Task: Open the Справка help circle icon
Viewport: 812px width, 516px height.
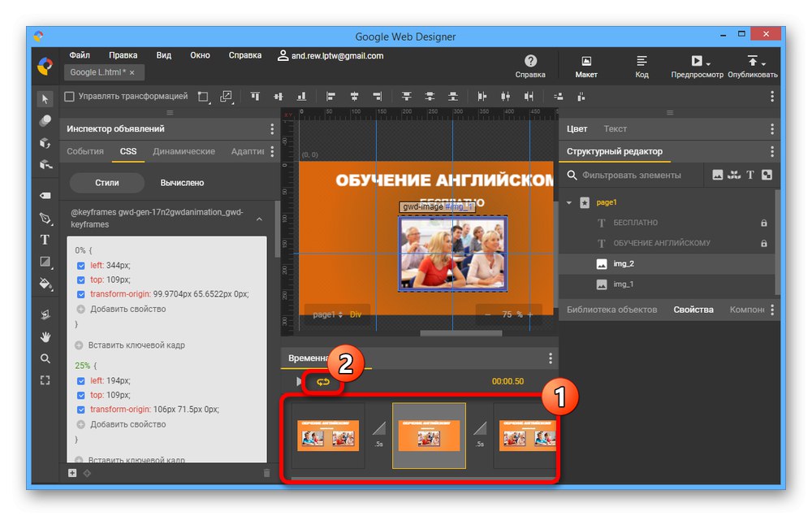Action: click(x=530, y=61)
